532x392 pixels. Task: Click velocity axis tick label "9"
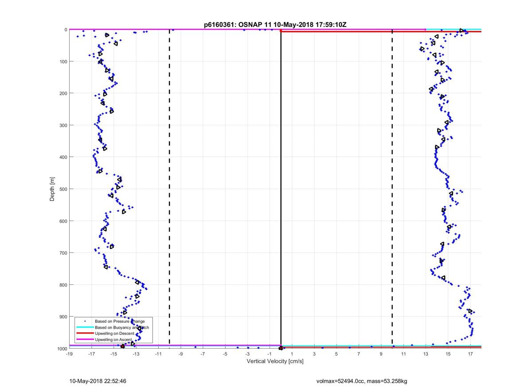(x=381, y=354)
